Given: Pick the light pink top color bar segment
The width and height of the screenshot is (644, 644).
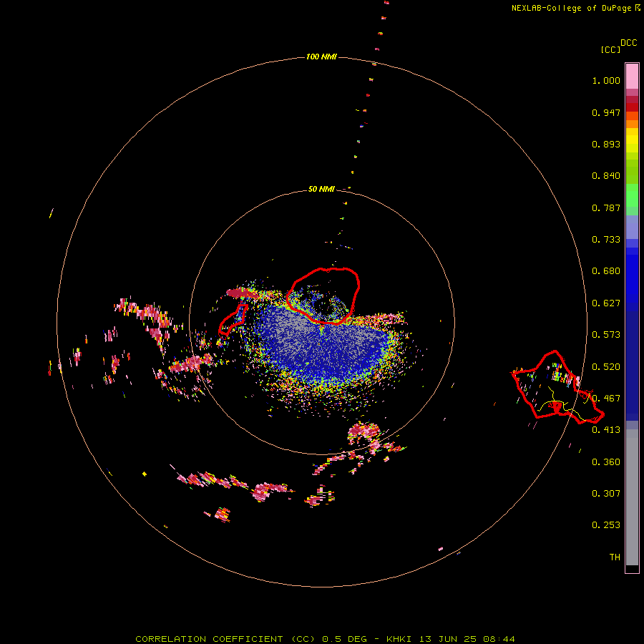Looking at the screenshot, I should [x=632, y=77].
